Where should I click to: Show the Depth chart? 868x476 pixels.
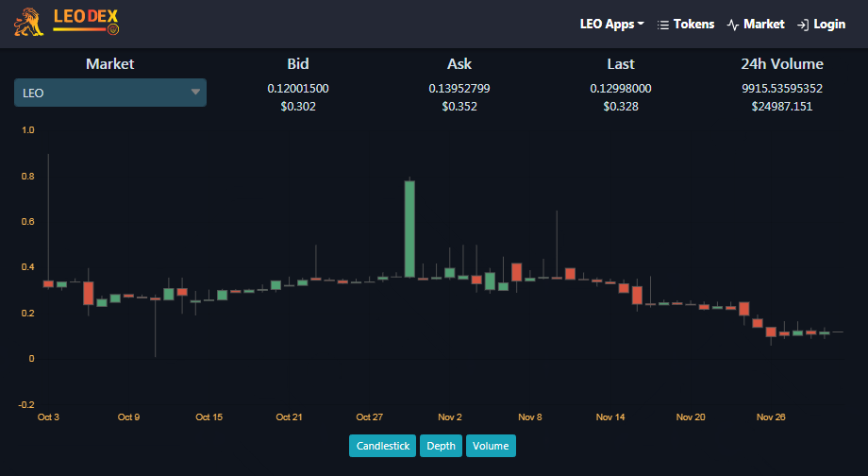[x=441, y=446]
